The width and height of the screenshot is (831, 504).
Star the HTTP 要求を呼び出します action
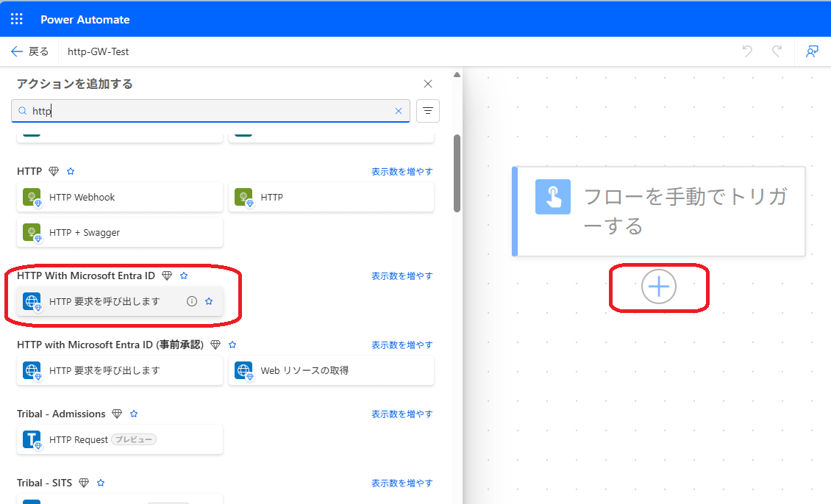click(x=209, y=301)
